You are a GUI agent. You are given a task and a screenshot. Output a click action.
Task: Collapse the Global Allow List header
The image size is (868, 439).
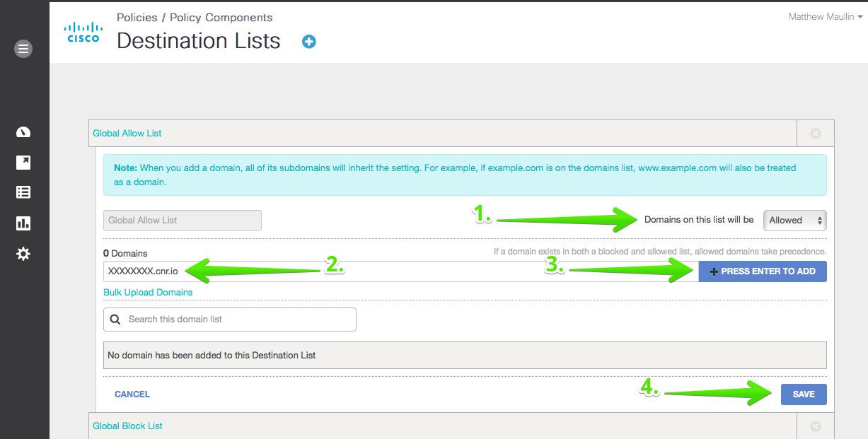point(128,133)
